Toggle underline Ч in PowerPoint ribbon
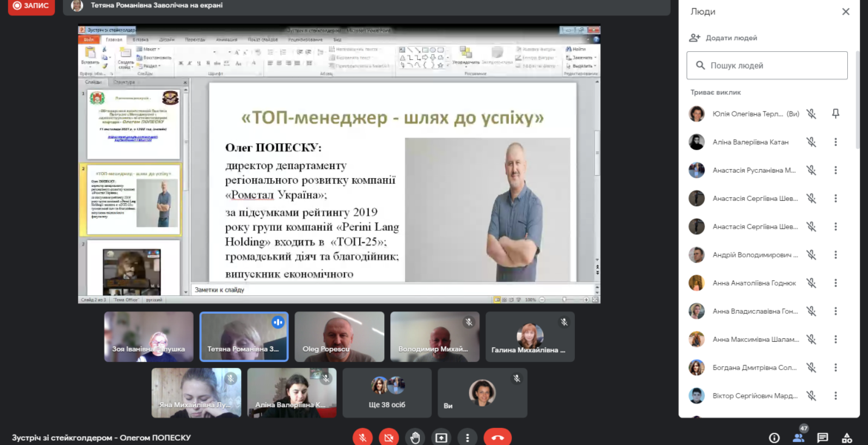 point(199,64)
